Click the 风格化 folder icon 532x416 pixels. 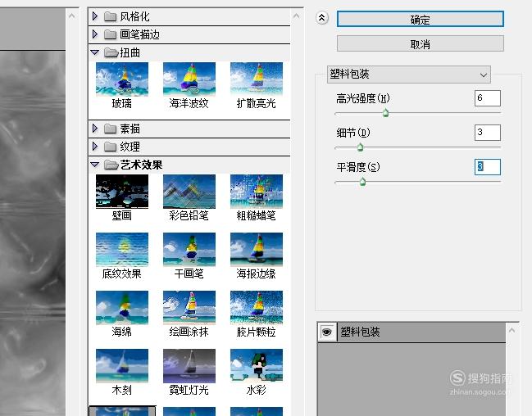(x=110, y=16)
